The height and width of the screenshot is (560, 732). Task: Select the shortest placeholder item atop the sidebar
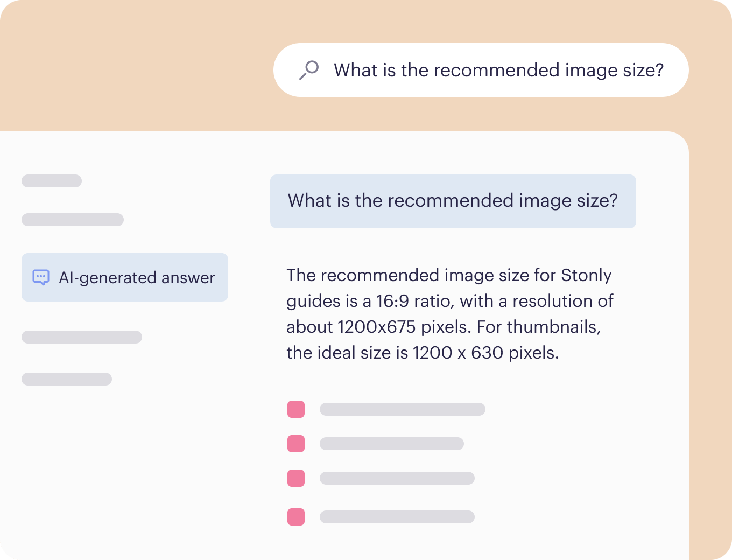coord(52,181)
